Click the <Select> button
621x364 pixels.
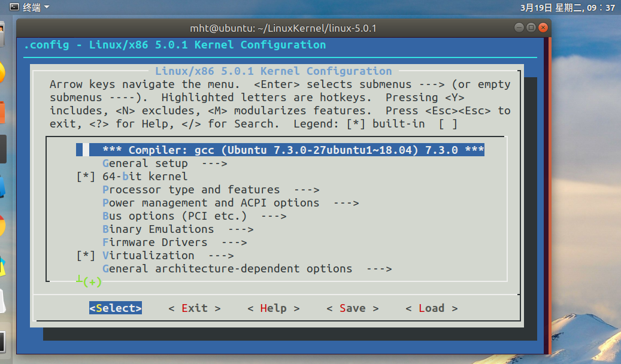[x=115, y=308]
